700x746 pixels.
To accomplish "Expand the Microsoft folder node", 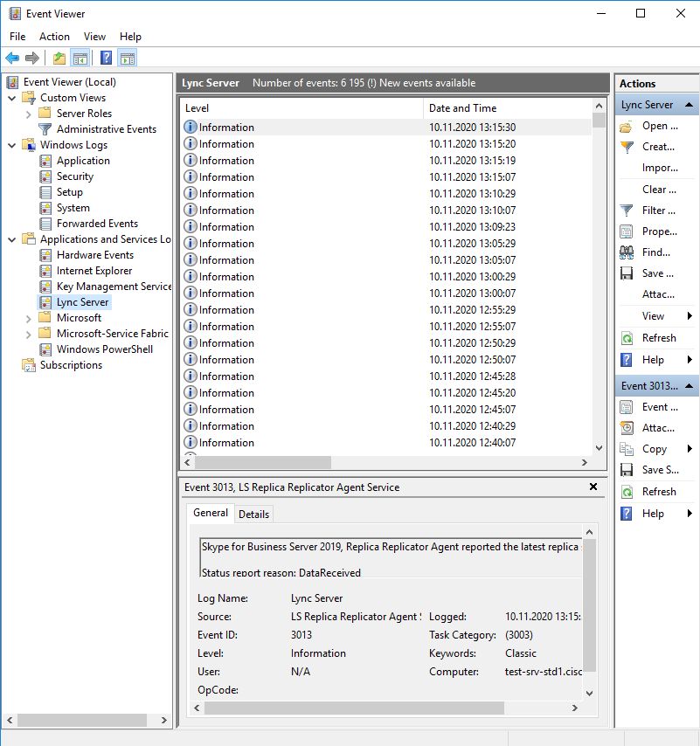I will (x=29, y=318).
